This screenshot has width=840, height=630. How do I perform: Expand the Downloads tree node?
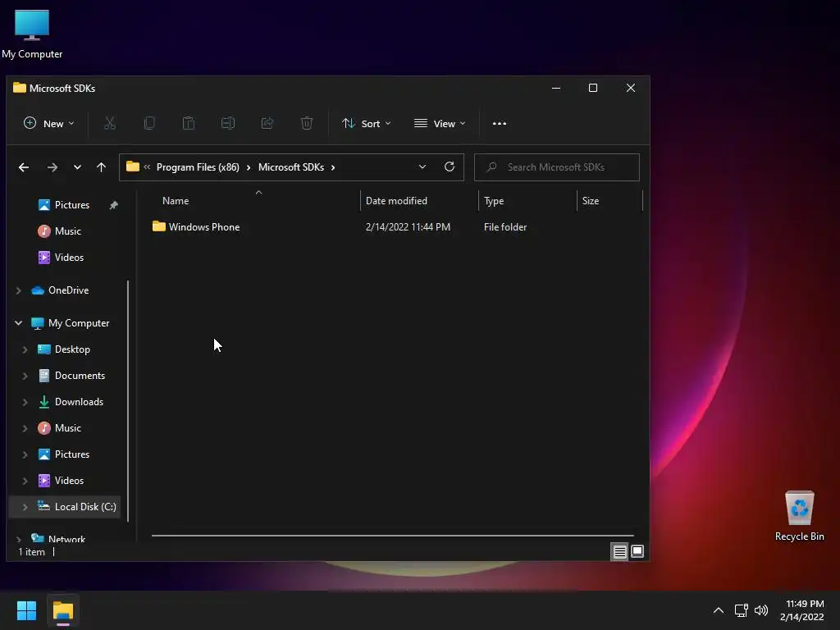(x=25, y=402)
